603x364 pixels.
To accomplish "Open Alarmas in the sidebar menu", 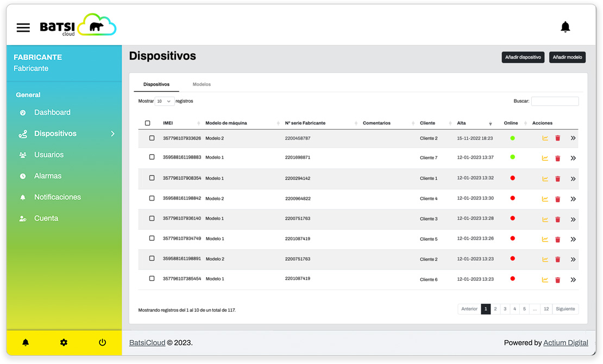I will 48,176.
